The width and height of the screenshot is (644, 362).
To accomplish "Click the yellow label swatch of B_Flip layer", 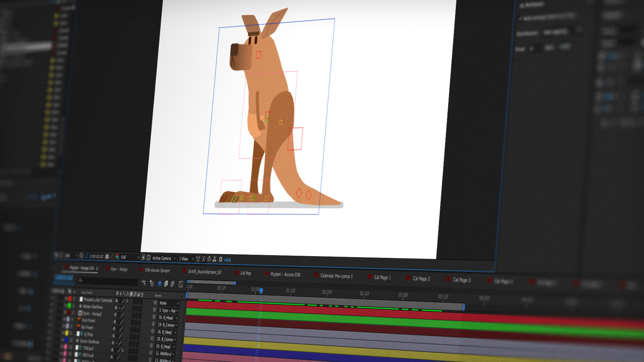I will coord(66,333).
